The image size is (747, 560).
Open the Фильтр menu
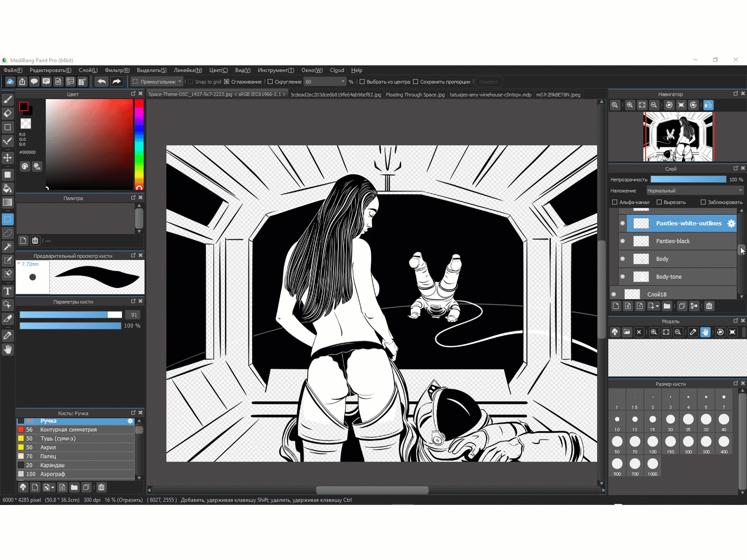coord(117,70)
